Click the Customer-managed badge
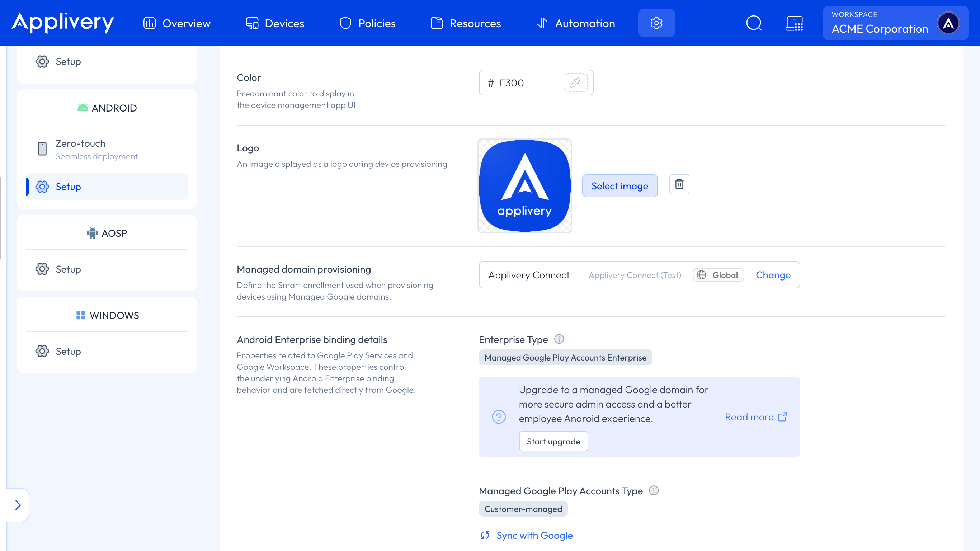This screenshot has width=980, height=551. [x=523, y=509]
